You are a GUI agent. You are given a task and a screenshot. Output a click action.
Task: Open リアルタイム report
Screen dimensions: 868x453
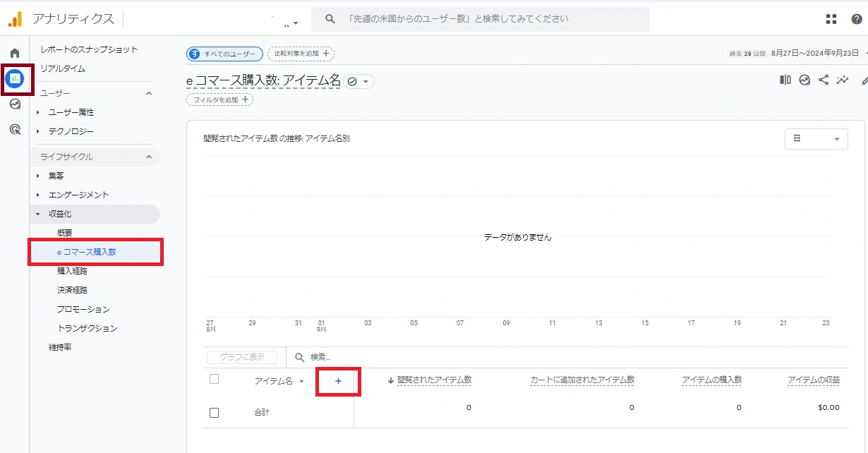(63, 68)
